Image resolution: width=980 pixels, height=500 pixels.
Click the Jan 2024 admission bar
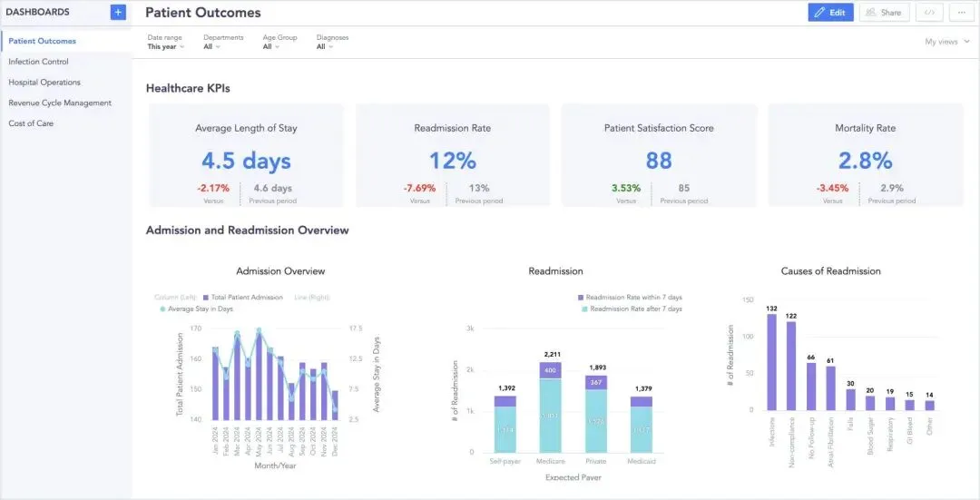(x=216, y=384)
